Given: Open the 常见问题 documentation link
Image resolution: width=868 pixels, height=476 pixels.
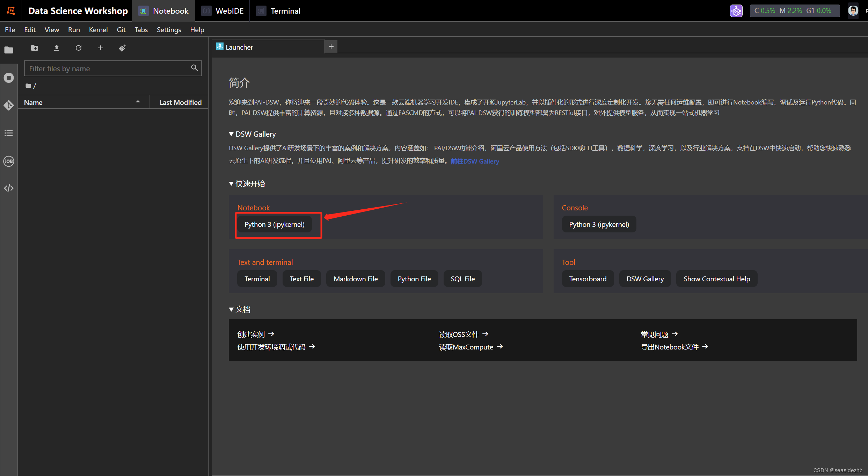Looking at the screenshot, I should point(659,334).
